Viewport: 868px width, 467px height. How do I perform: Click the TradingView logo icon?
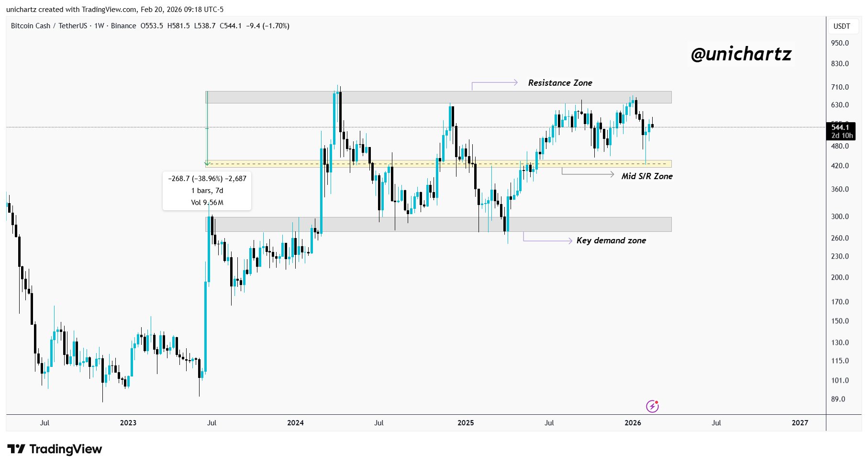(16, 449)
